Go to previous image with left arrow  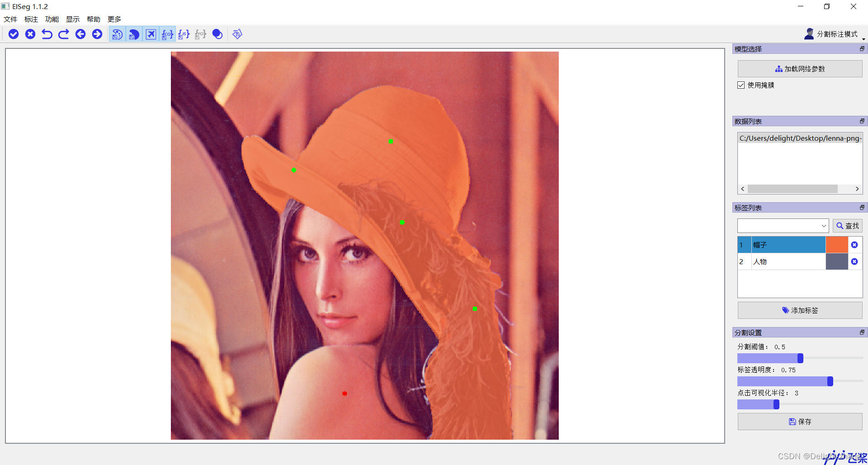pos(80,34)
